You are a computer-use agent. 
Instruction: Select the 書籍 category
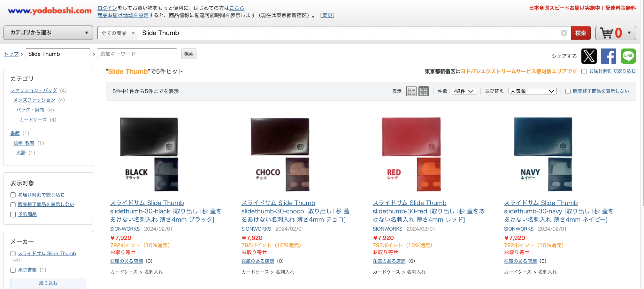click(x=15, y=133)
